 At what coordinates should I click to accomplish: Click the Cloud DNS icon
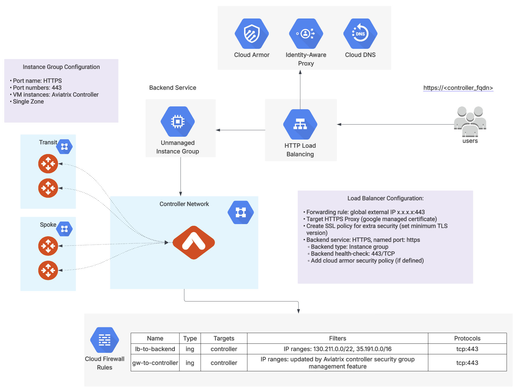pyautogui.click(x=360, y=34)
